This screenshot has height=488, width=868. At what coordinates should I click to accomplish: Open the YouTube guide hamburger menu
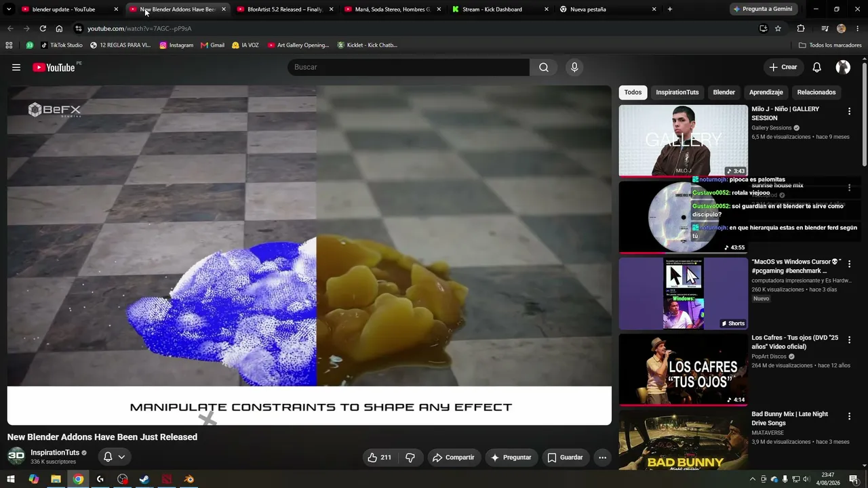(16, 67)
